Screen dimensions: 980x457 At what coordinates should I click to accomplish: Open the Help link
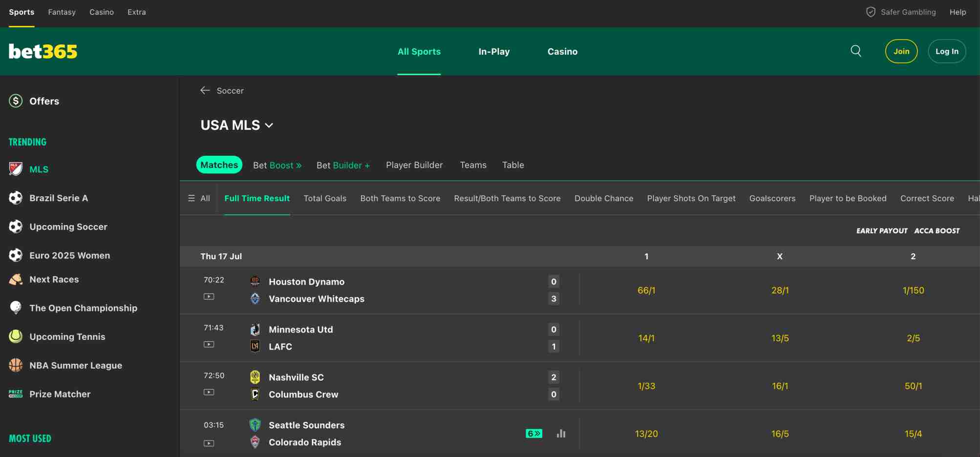tap(958, 12)
